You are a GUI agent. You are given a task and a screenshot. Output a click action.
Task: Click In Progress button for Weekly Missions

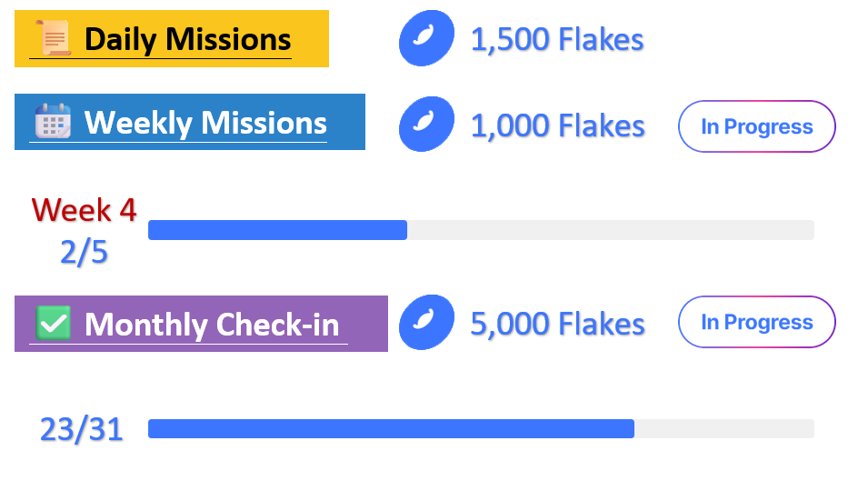coord(757,126)
